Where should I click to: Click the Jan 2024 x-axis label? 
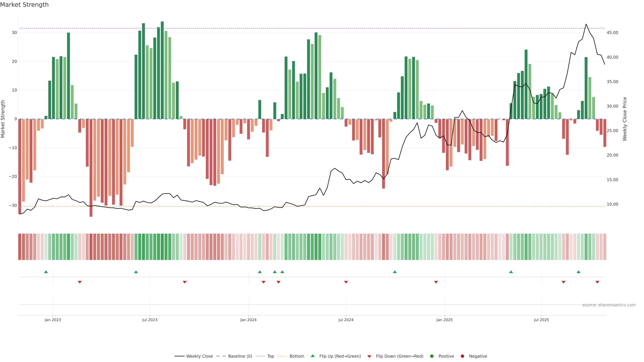pos(248,320)
